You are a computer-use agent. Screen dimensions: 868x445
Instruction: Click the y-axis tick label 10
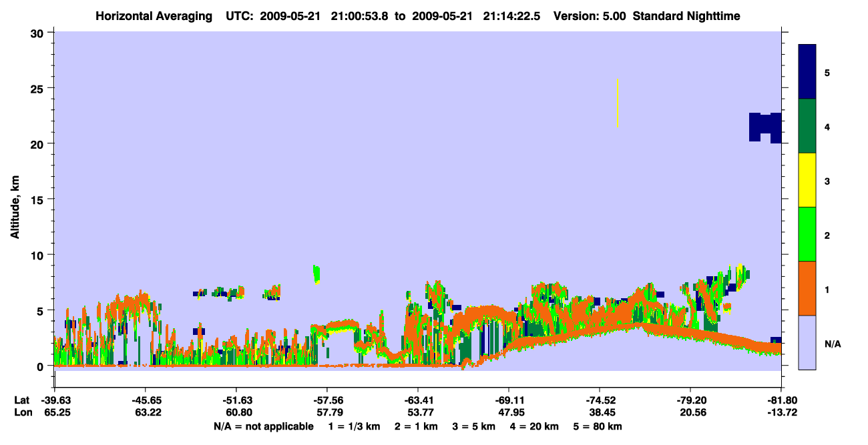39,255
